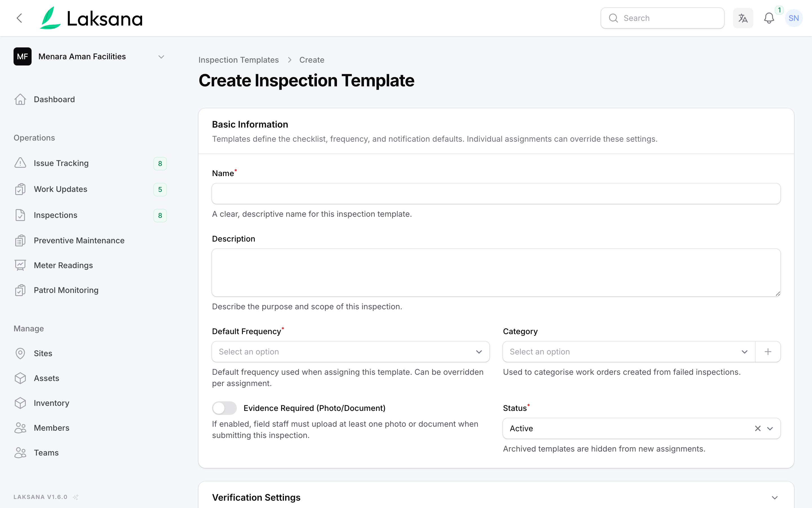Navigate to Assets in sidebar
The height and width of the screenshot is (508, 812).
90,378
